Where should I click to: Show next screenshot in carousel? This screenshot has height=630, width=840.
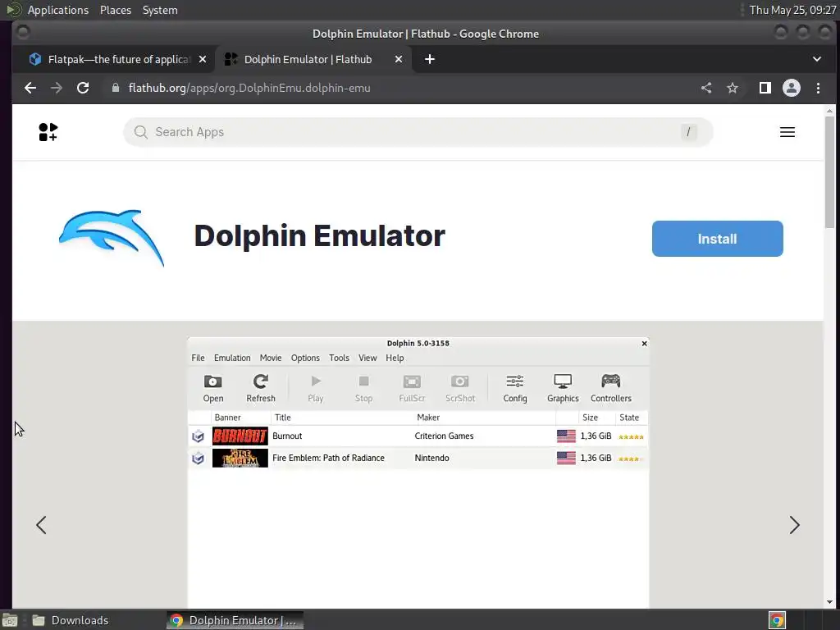click(x=794, y=525)
